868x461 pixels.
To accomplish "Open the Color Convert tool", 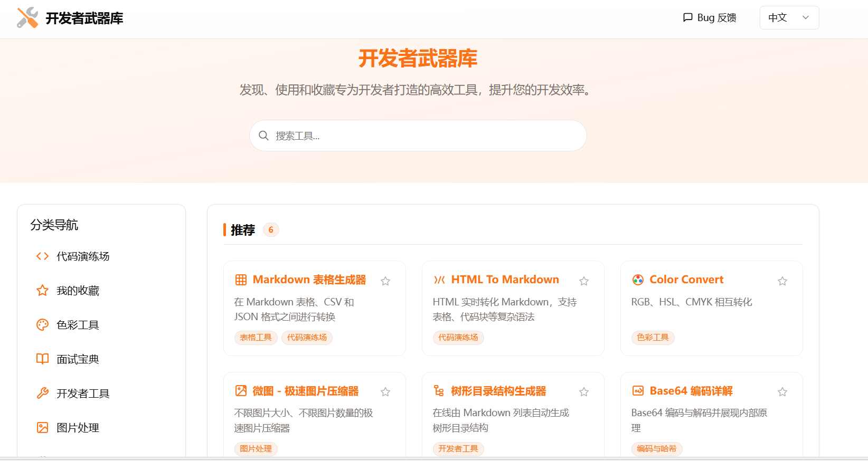I will click(x=686, y=280).
